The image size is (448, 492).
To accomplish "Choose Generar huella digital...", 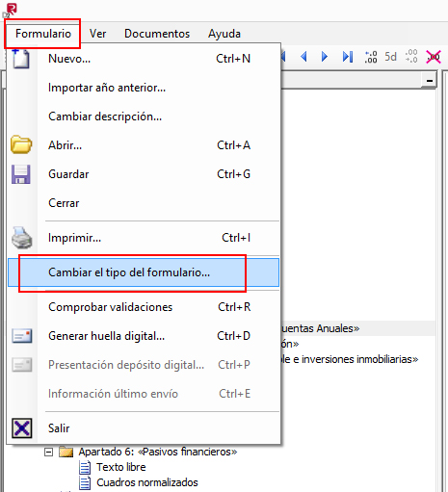I will (144, 336).
